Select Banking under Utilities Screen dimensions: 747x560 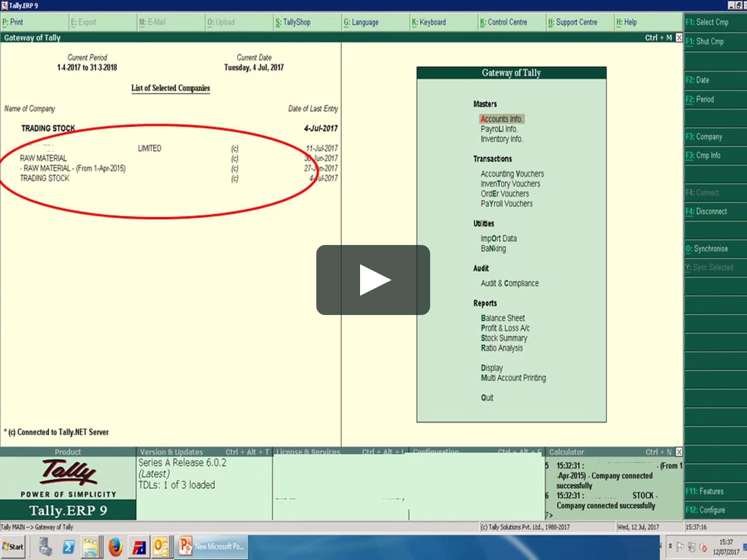click(x=493, y=249)
